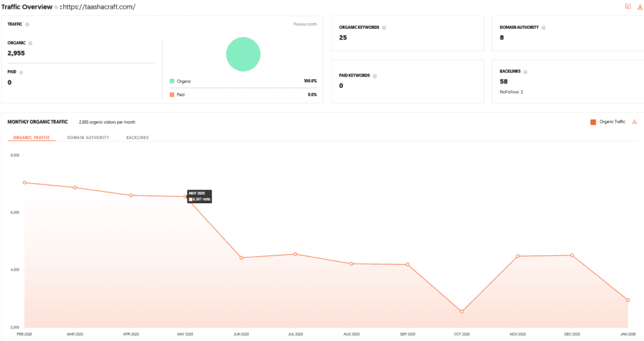Select the Organic Traffic chart tab
The image size is (644, 341).
pos(31,137)
